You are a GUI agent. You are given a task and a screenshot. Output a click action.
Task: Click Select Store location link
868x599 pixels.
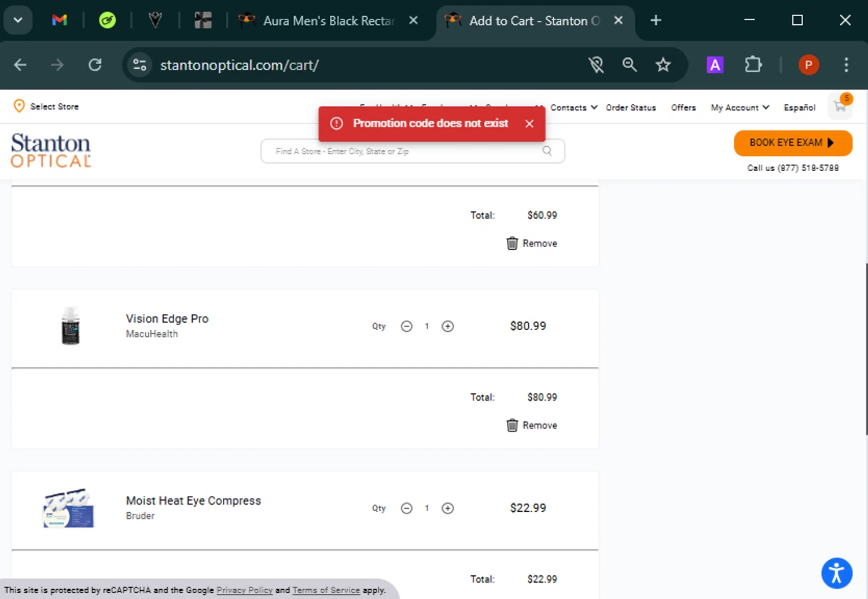46,106
